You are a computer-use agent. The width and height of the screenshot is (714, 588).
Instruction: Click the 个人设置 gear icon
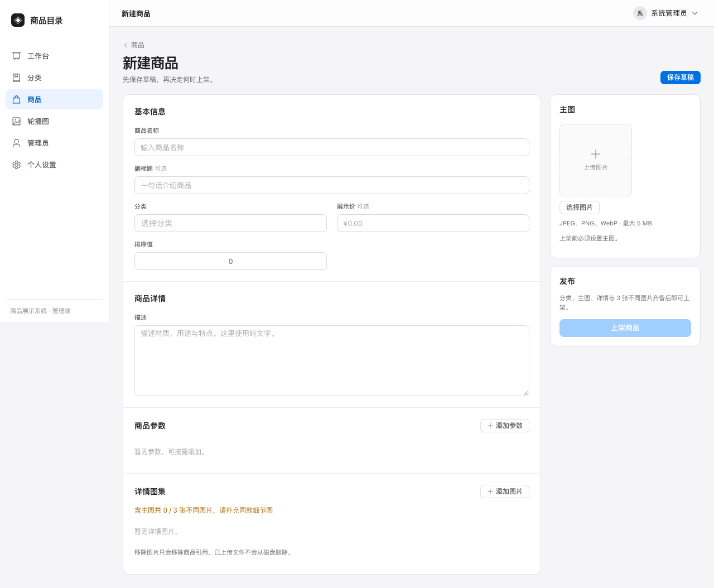click(17, 165)
